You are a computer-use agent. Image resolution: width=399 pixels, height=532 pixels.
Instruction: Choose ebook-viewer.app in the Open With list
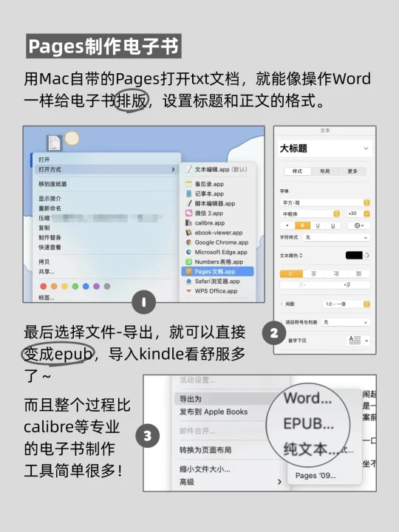pyautogui.click(x=217, y=233)
